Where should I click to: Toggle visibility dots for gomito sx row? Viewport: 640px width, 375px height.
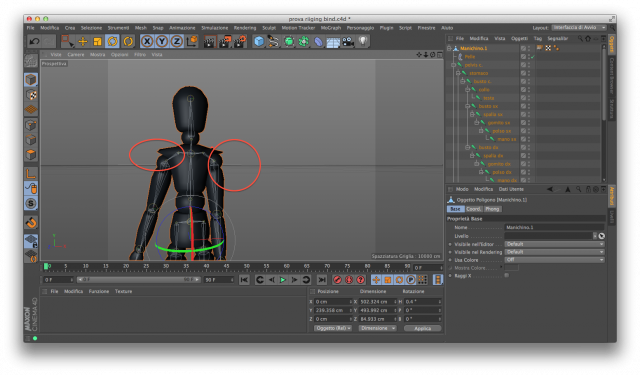[529, 122]
